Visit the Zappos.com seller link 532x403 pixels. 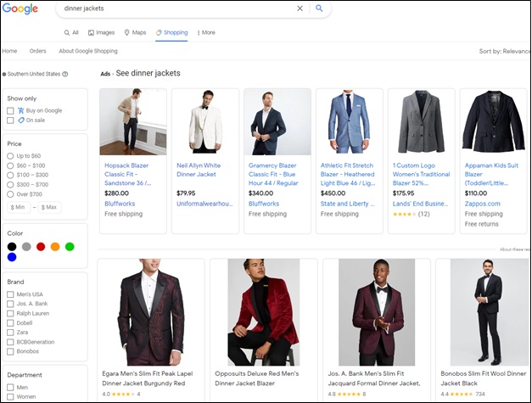pos(482,204)
